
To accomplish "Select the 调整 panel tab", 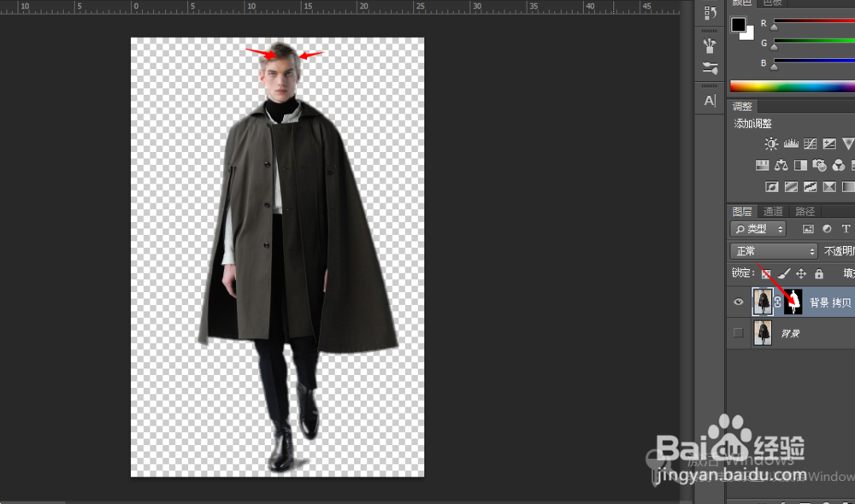I will click(x=742, y=106).
